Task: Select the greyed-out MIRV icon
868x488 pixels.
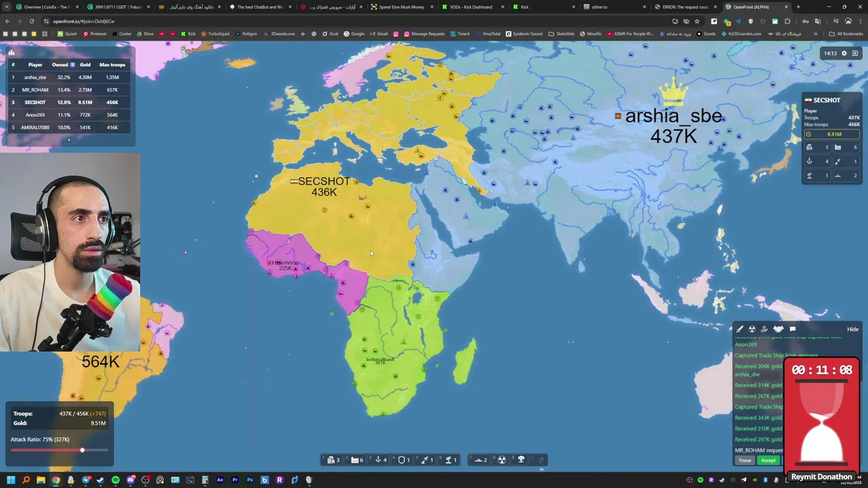Action: point(541,460)
